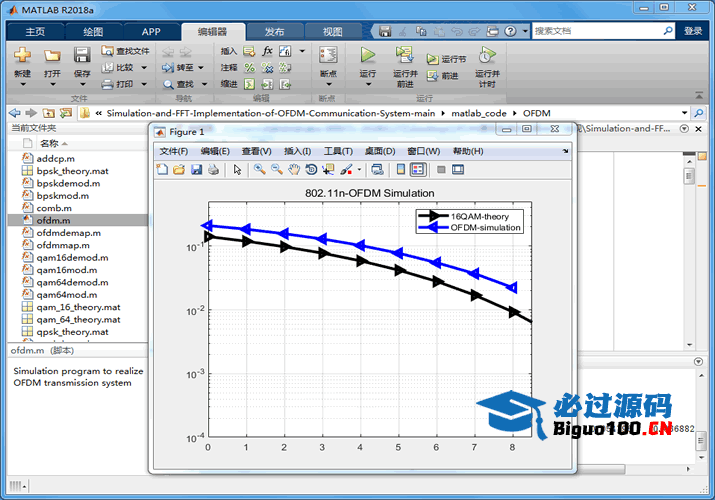Expand the Go To (转至) dropdown

coord(201,67)
